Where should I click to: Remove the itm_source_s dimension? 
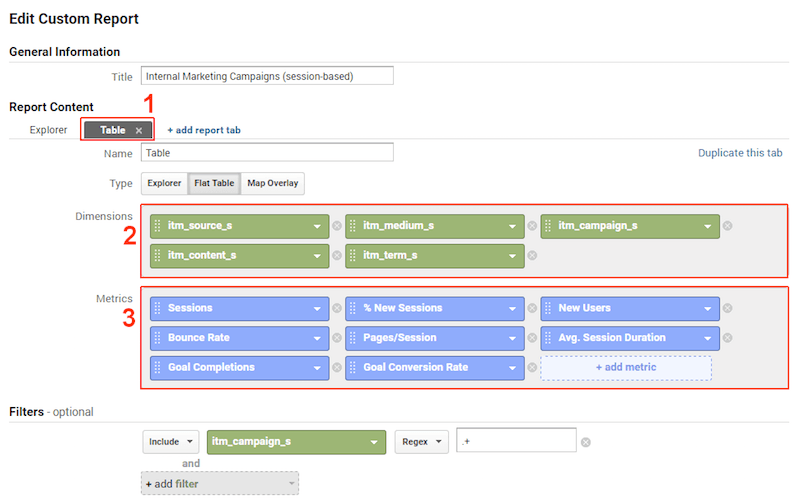(337, 226)
